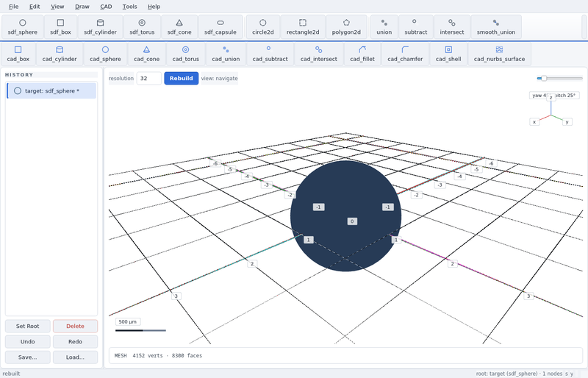This screenshot has width=588, height=378.
Task: Click the 'MESH 4152 verts' status text
Action: (x=158, y=355)
